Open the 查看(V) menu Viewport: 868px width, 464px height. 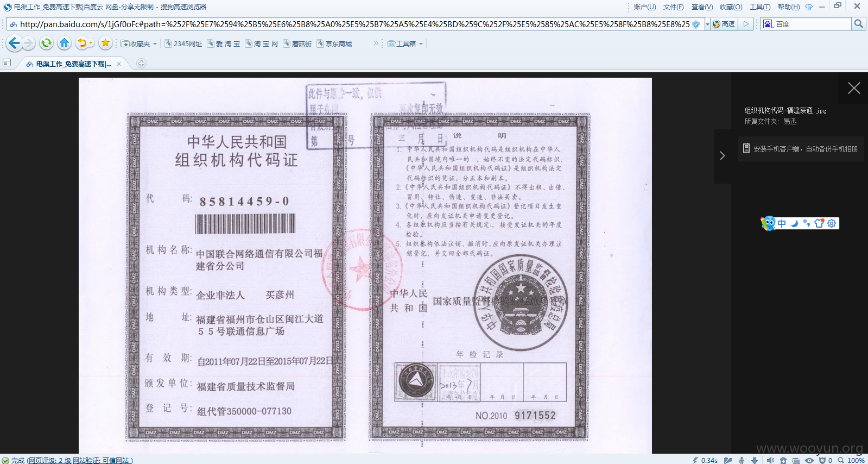click(x=702, y=7)
